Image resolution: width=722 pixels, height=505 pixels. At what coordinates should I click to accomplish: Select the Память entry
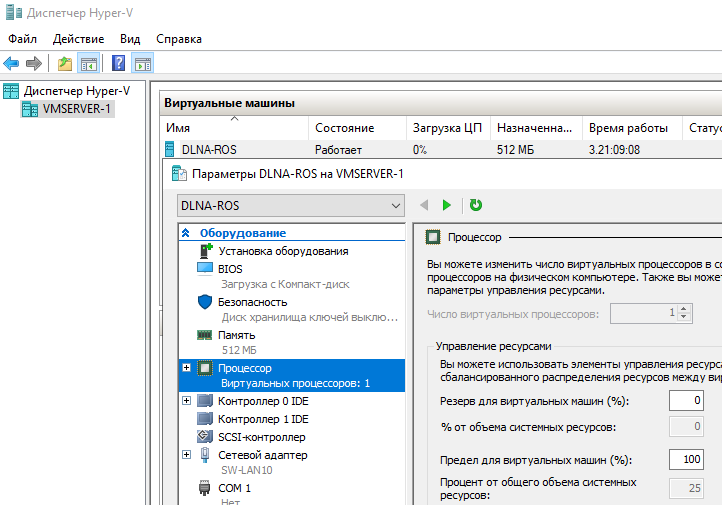pyautogui.click(x=236, y=335)
